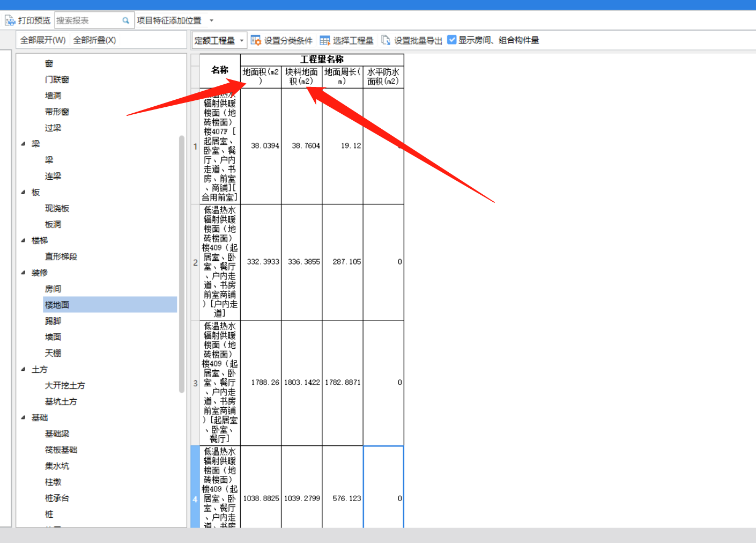Screen dimensions: 756x543
Task: Collapse the 土方 tree group
Action: (23, 369)
